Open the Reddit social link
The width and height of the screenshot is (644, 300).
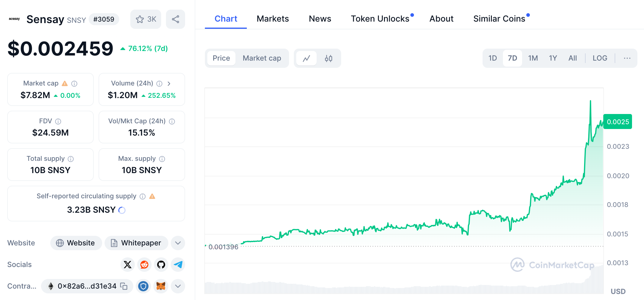(144, 265)
